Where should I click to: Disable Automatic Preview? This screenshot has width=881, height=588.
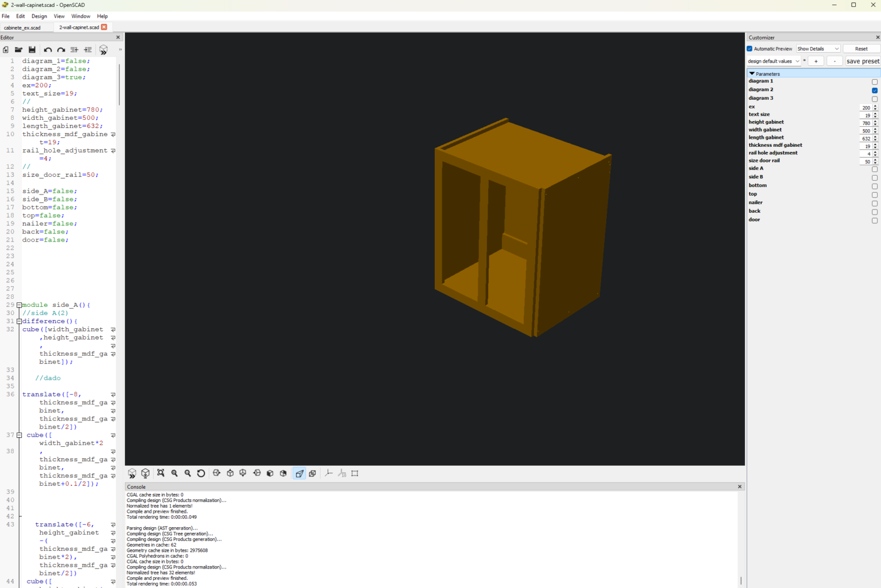coord(750,49)
